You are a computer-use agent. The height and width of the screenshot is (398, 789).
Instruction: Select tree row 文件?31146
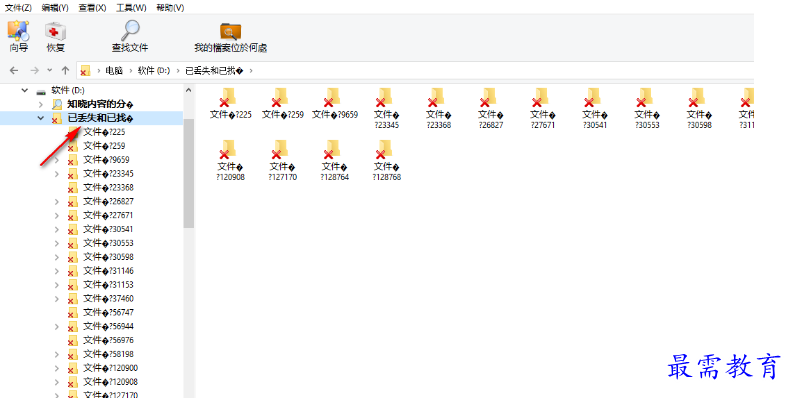coord(108,271)
